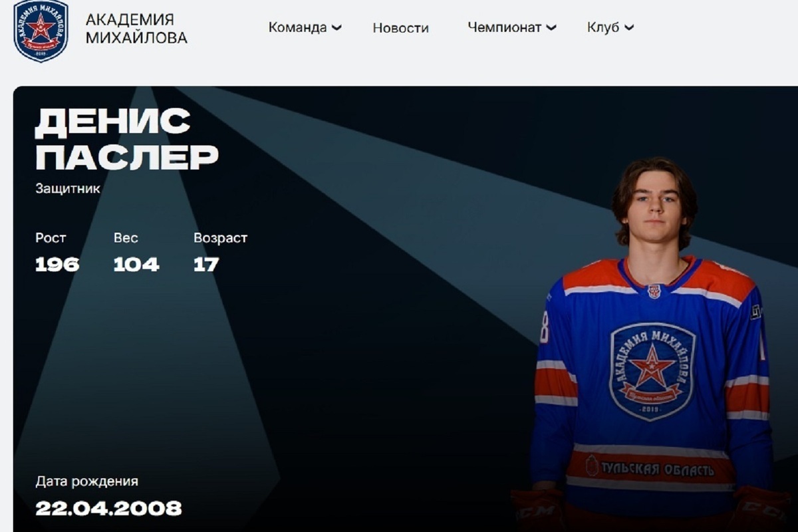Click the chevron next to Команда
The image size is (798, 532).
(x=336, y=28)
